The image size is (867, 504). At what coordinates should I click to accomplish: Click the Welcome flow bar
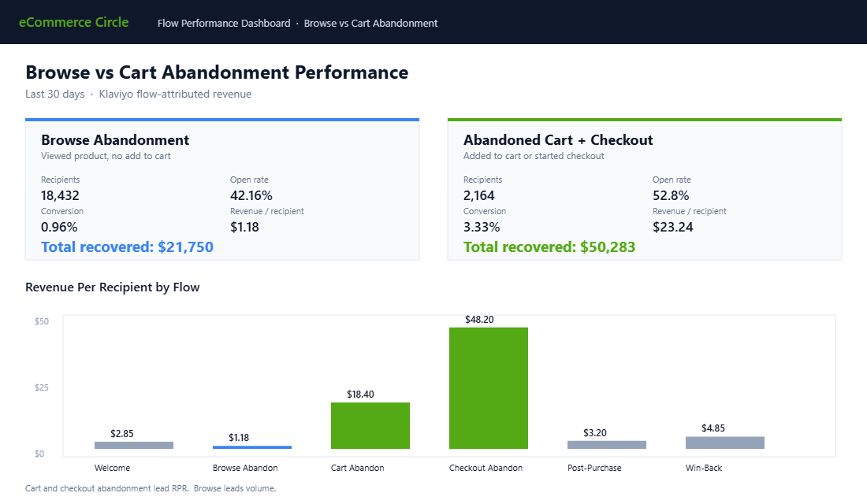point(134,445)
